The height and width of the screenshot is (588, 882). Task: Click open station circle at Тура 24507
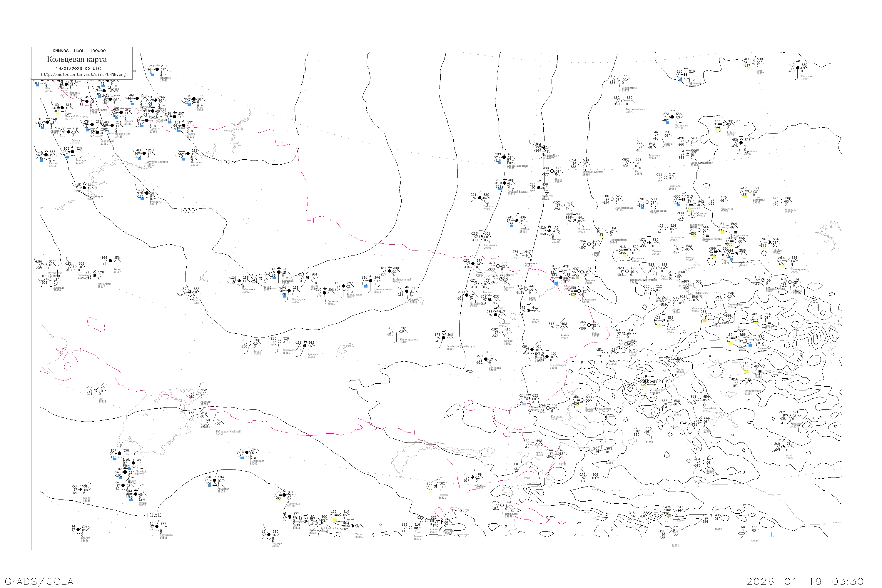pos(753,62)
